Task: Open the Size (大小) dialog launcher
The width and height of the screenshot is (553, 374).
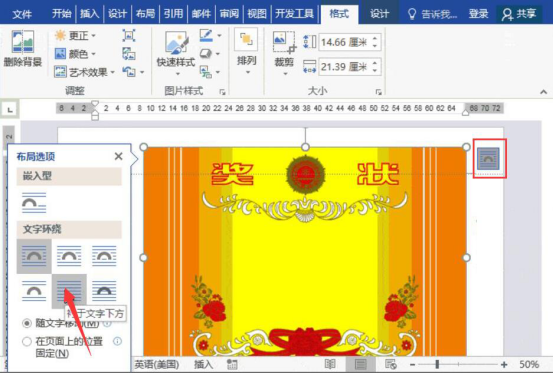Action: (378, 92)
